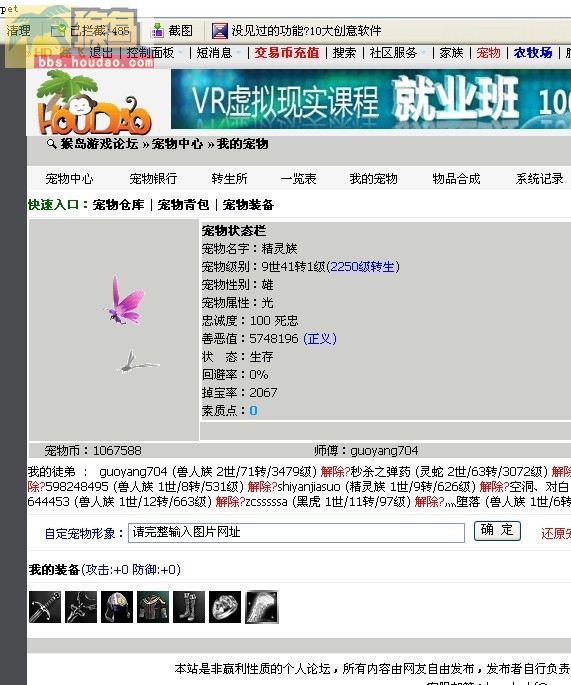Click the feather wing equipment icon
The height and width of the screenshot is (685, 571).
(x=262, y=607)
